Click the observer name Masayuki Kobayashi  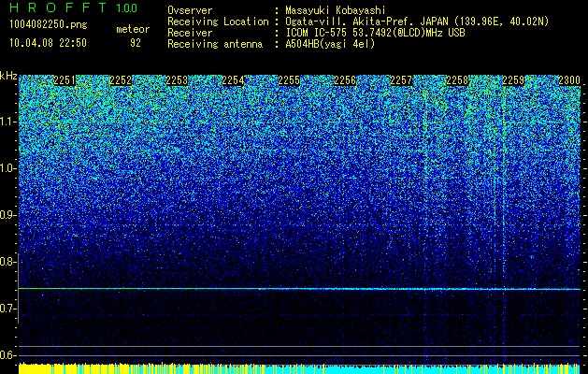tap(336, 11)
